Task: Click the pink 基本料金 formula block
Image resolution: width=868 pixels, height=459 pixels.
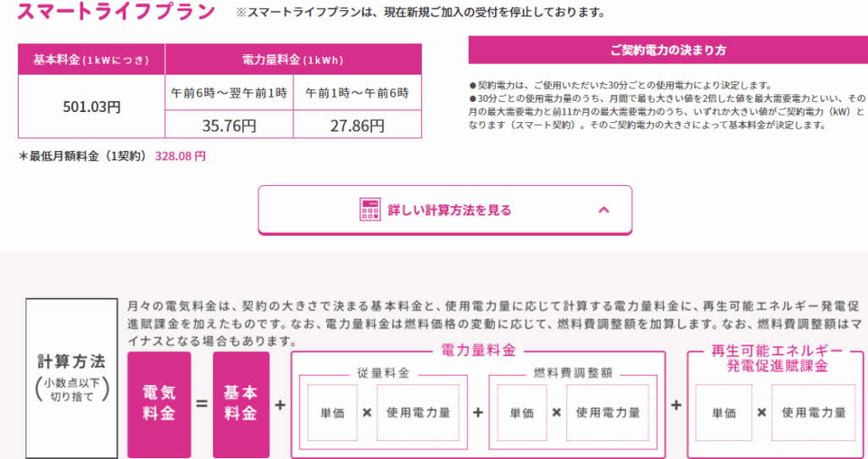Action: pyautogui.click(x=241, y=405)
